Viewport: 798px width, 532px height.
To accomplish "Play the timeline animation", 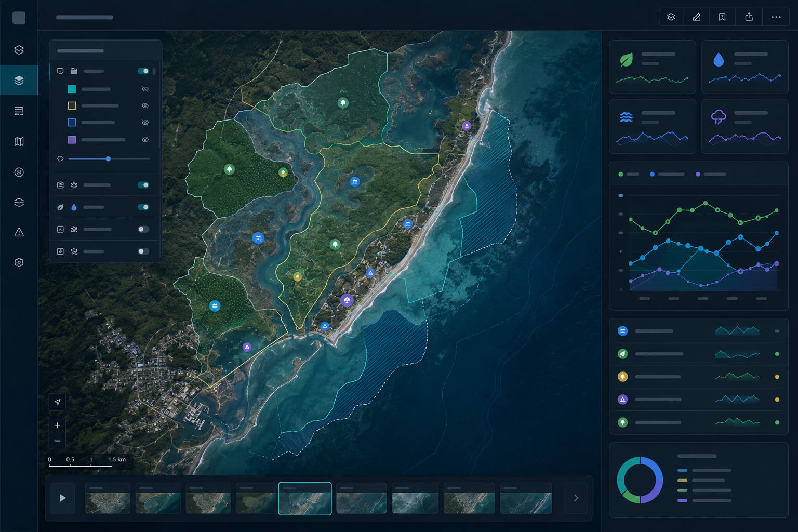I will pos(62,498).
